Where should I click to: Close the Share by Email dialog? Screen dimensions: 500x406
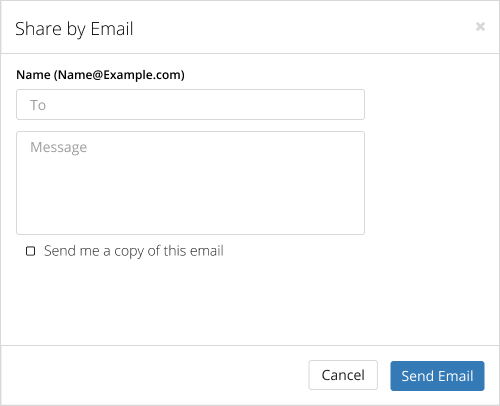coord(480,26)
